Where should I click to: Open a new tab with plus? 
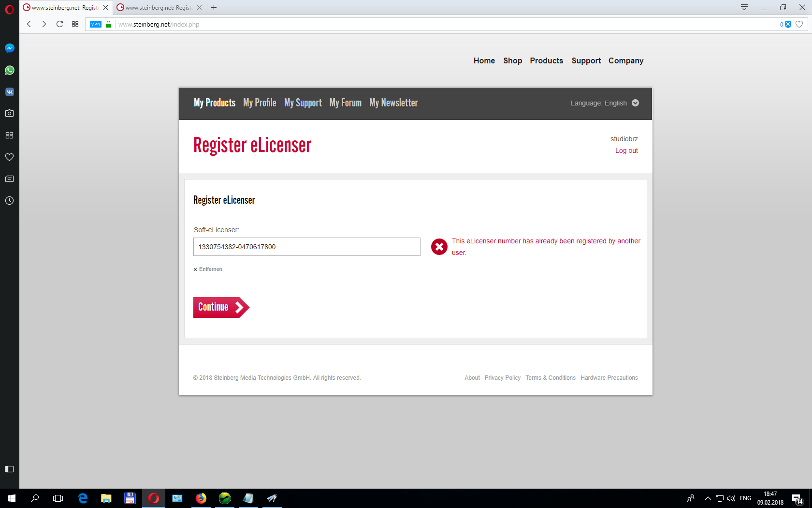(x=214, y=8)
